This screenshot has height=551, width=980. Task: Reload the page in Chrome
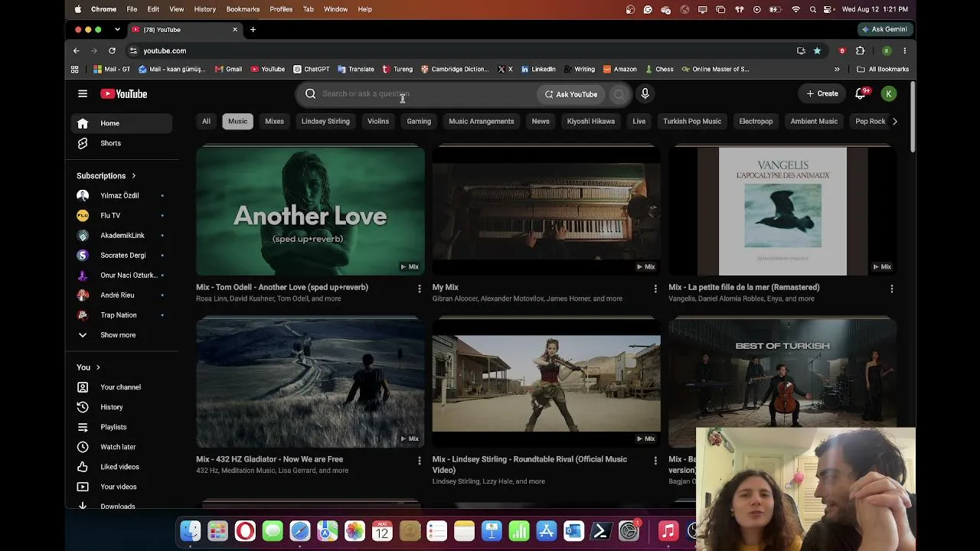click(x=112, y=51)
